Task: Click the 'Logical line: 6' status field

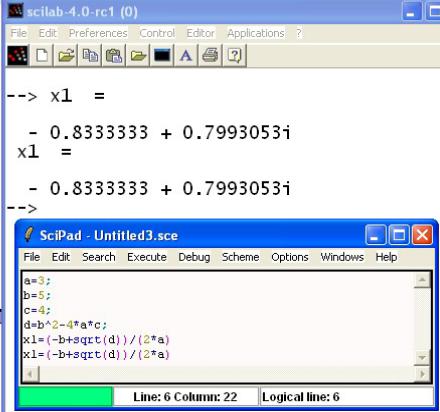Action: tap(347, 396)
